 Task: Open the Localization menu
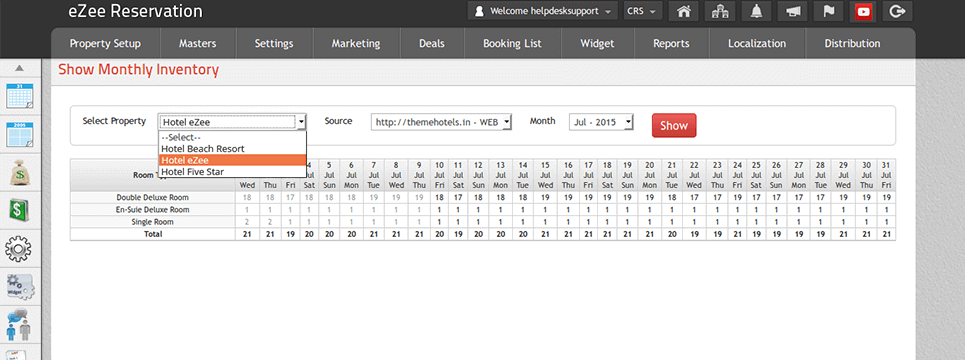(x=757, y=44)
